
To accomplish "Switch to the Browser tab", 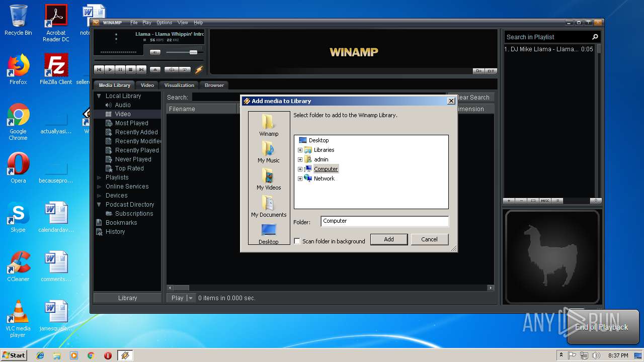I will (214, 85).
